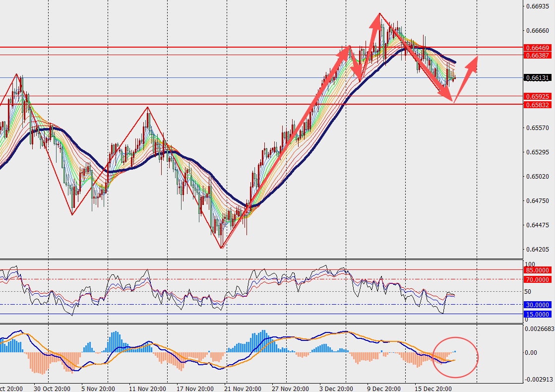
Task: Click the MACD -0.002913 scale label
Action: (x=539, y=379)
